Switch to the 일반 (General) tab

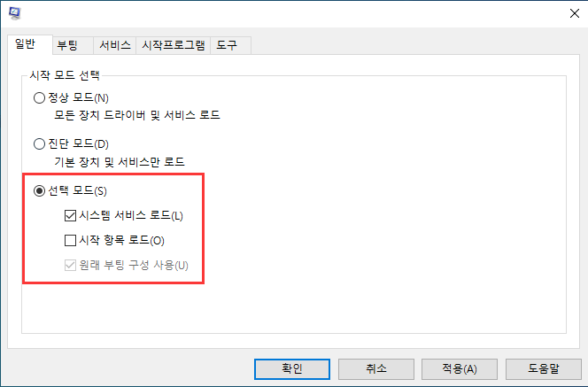25,44
